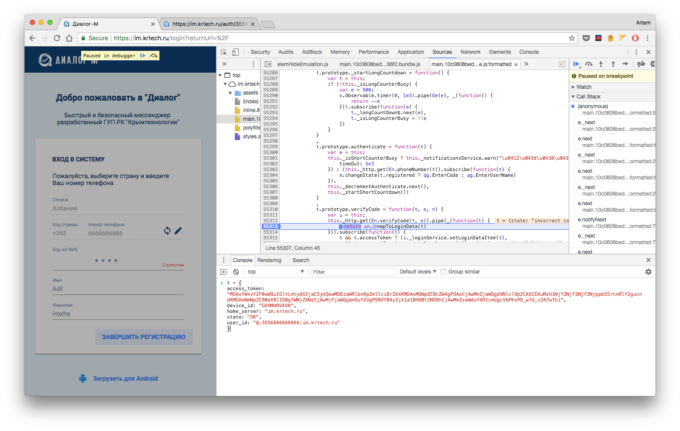Close the main.10c0808bed formatted file tab
The width and height of the screenshot is (680, 431).
(x=516, y=64)
